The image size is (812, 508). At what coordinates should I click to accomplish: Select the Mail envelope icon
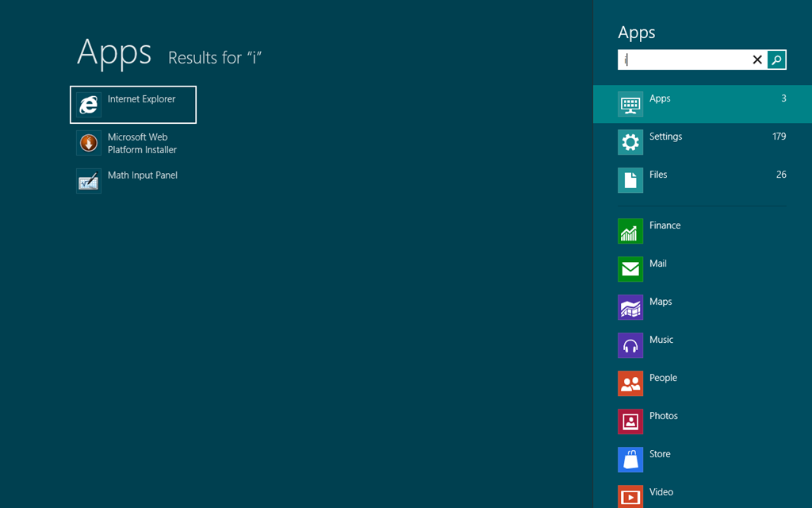pos(630,269)
